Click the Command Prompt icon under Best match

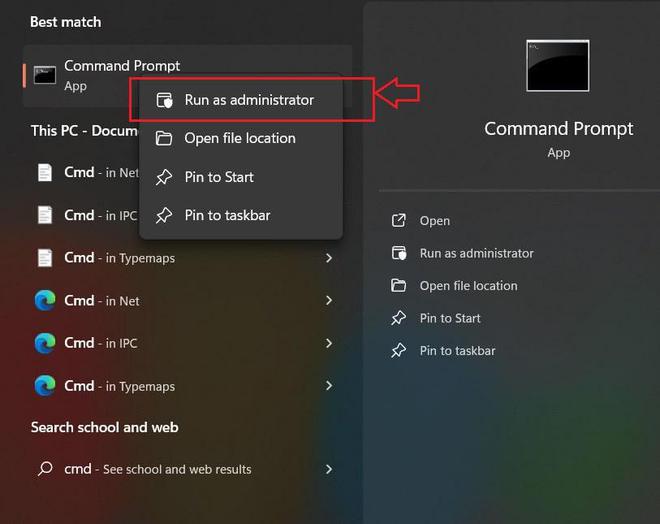[44, 75]
